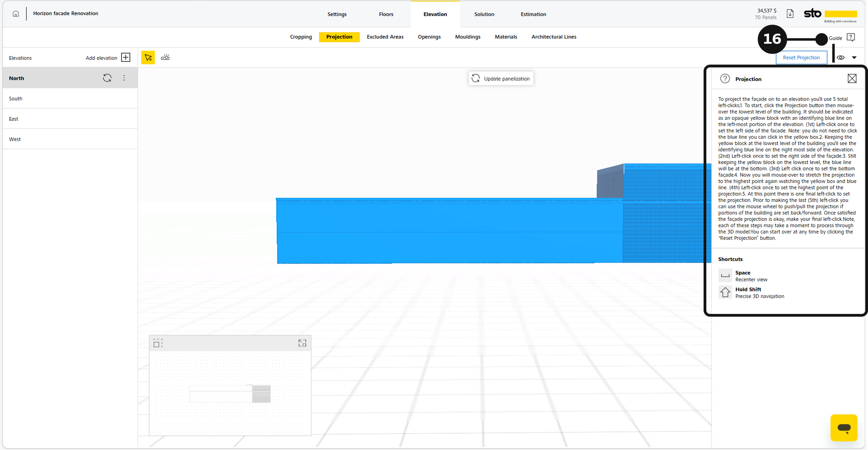This screenshot has height=450, width=868.
Task: Open the Cropping sub-tab
Action: click(x=301, y=37)
